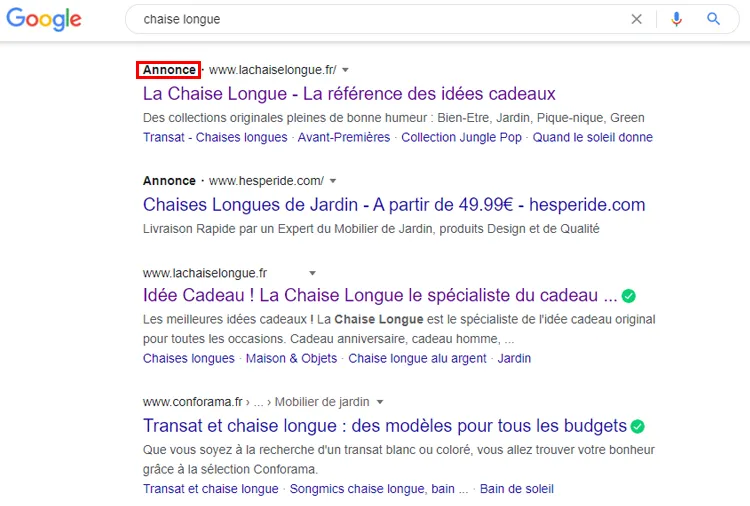Image resolution: width=750 pixels, height=506 pixels.
Task: Open Transat et chaise longue Conforama result
Action: (x=385, y=426)
